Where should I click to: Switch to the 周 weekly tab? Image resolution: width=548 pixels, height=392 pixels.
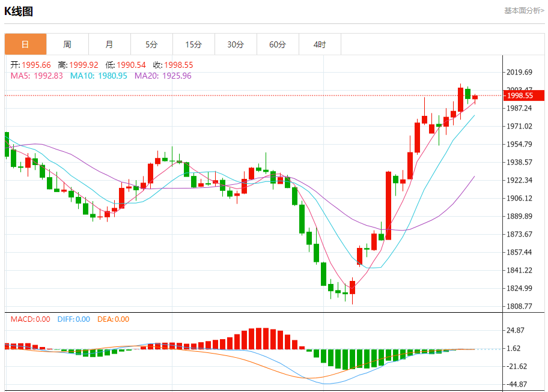67,44
